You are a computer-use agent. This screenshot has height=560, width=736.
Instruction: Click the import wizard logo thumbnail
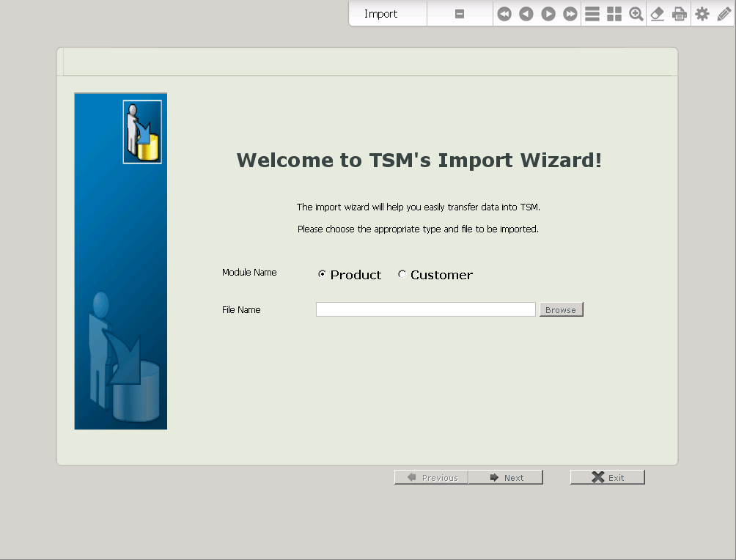tap(142, 132)
